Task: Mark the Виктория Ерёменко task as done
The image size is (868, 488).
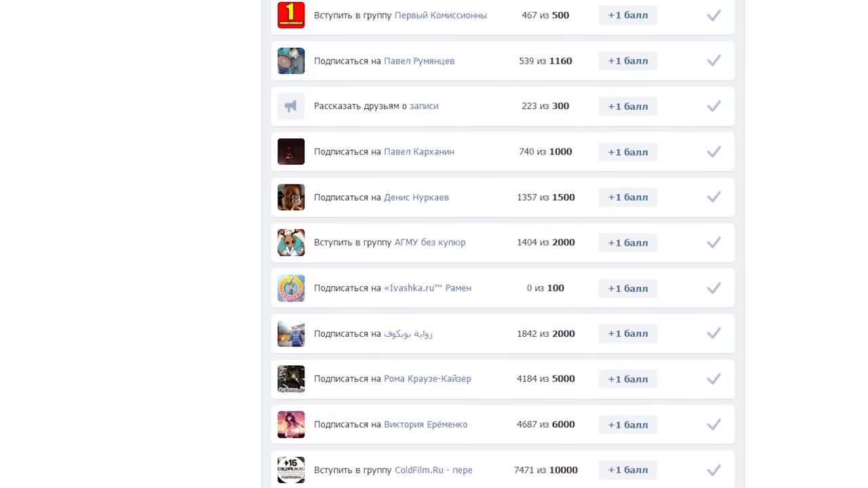Action: (x=713, y=424)
